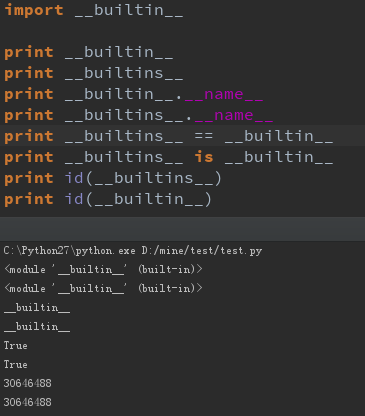The width and height of the screenshot is (365, 416).
Task: Click the second '__builtin__' name output
Action: point(37,327)
